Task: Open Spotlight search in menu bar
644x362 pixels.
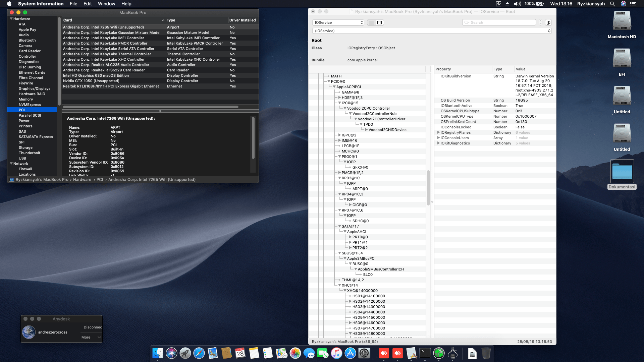Action: coord(612,4)
